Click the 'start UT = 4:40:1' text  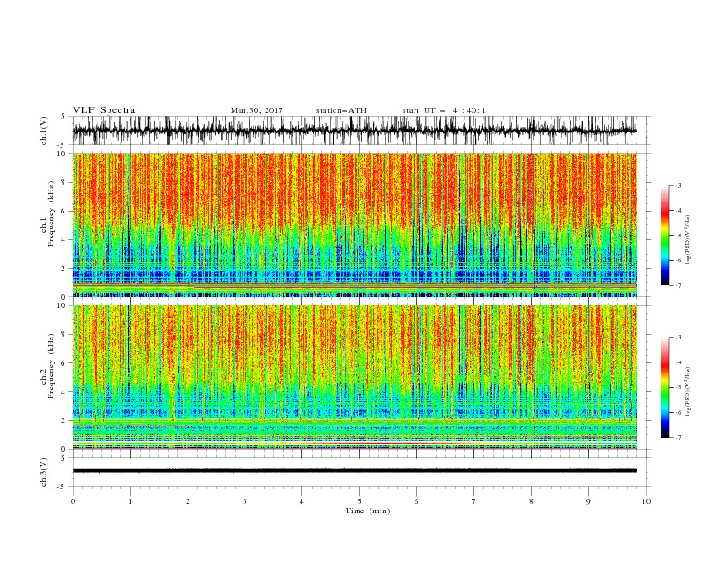point(444,110)
